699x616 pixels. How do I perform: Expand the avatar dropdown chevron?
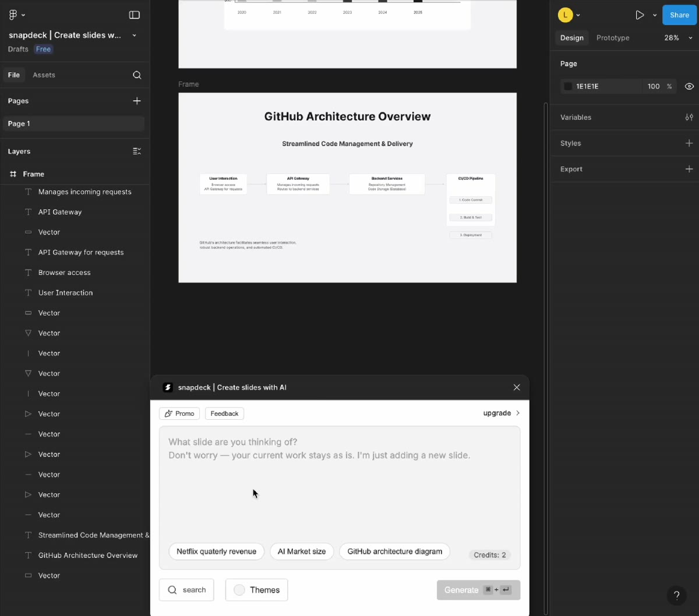coord(578,16)
